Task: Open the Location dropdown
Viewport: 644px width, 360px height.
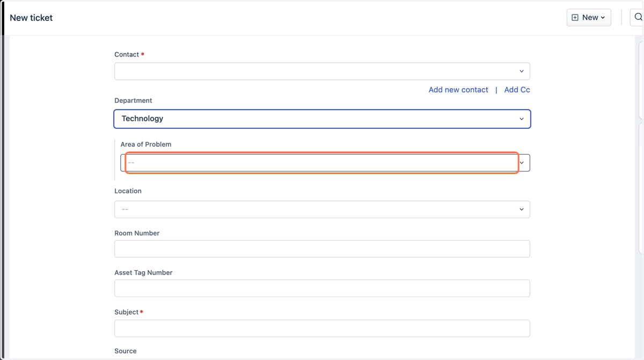Action: point(322,210)
